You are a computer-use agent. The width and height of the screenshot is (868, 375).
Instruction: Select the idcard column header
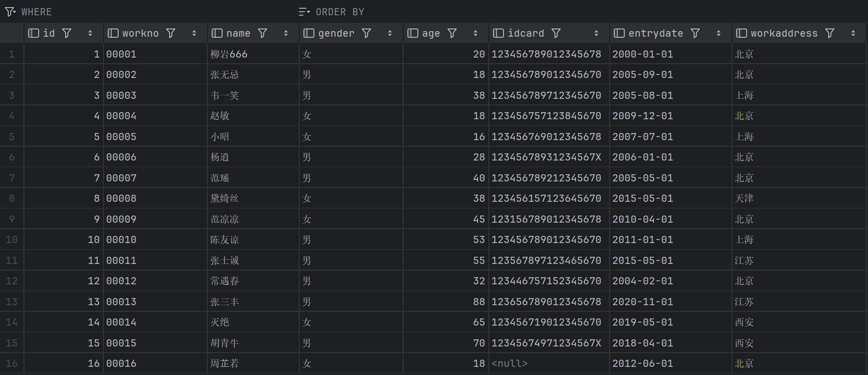click(525, 33)
